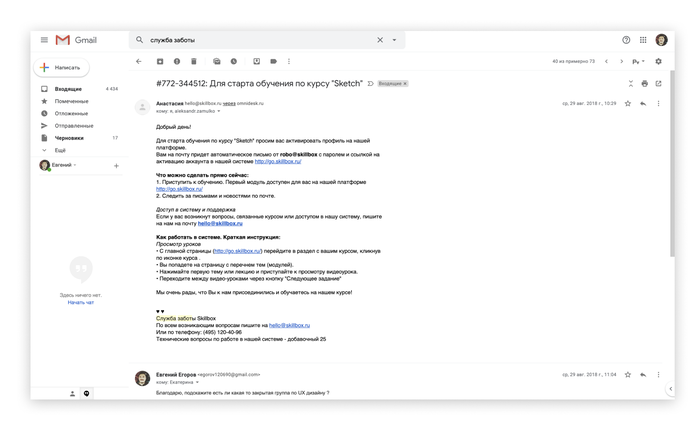Go to the older conversation arrow

621,61
